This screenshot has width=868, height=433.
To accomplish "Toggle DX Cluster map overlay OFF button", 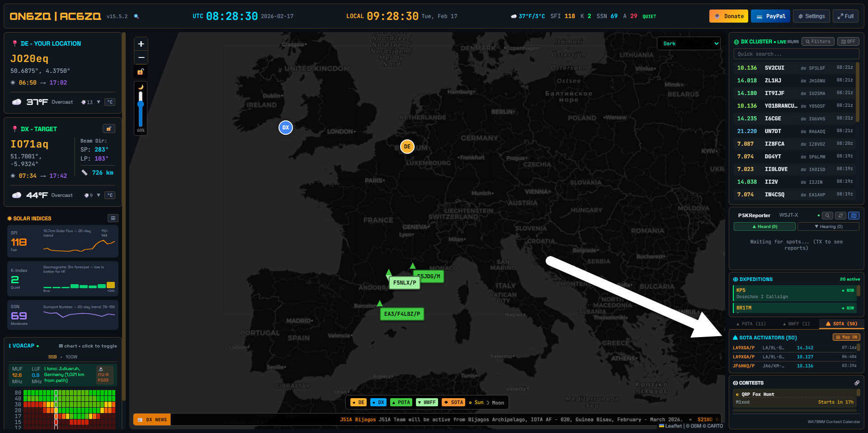I will click(848, 42).
